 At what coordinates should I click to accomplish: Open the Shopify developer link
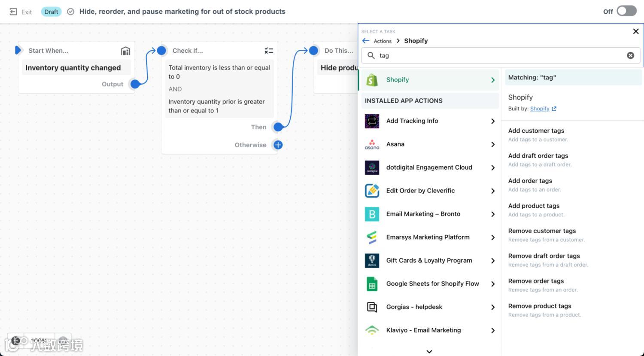pos(543,109)
